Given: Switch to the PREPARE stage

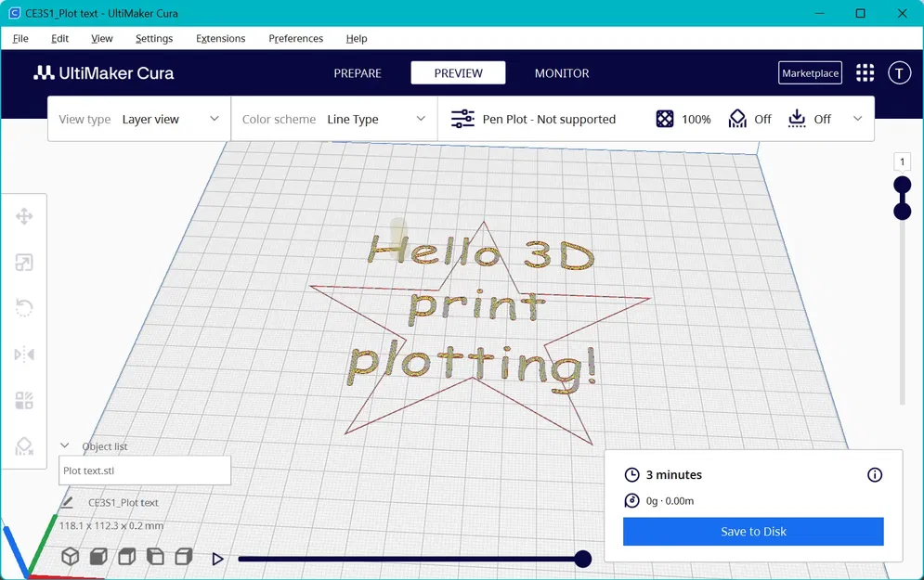Looking at the screenshot, I should pos(358,73).
